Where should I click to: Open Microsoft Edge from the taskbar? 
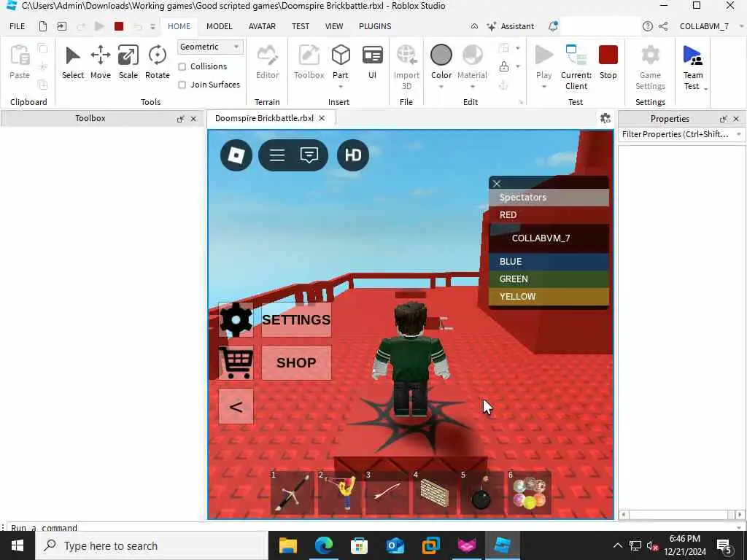pos(323,545)
